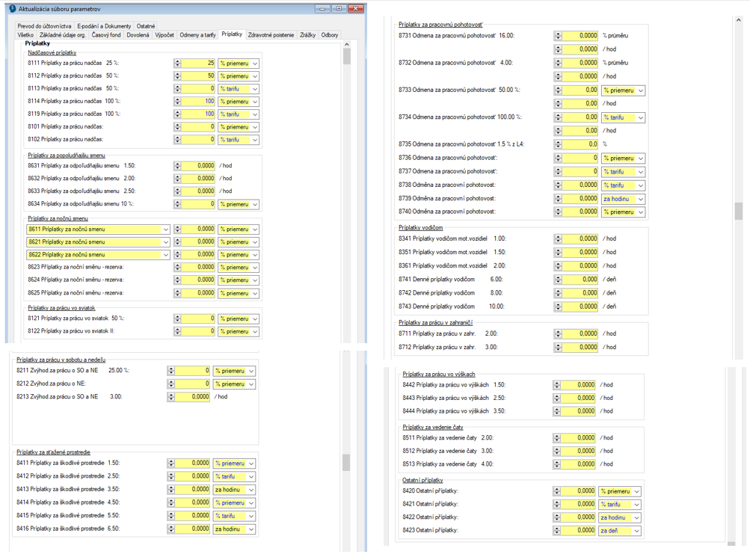Click the value field of 8741 Denné príplatky vodičom 6.00

coord(580,280)
